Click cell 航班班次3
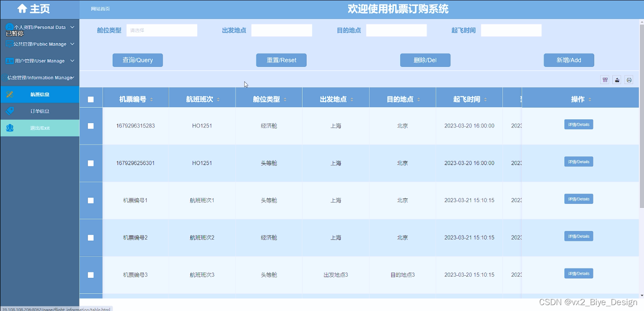Viewport: 644px width, 311px height. pos(202,275)
